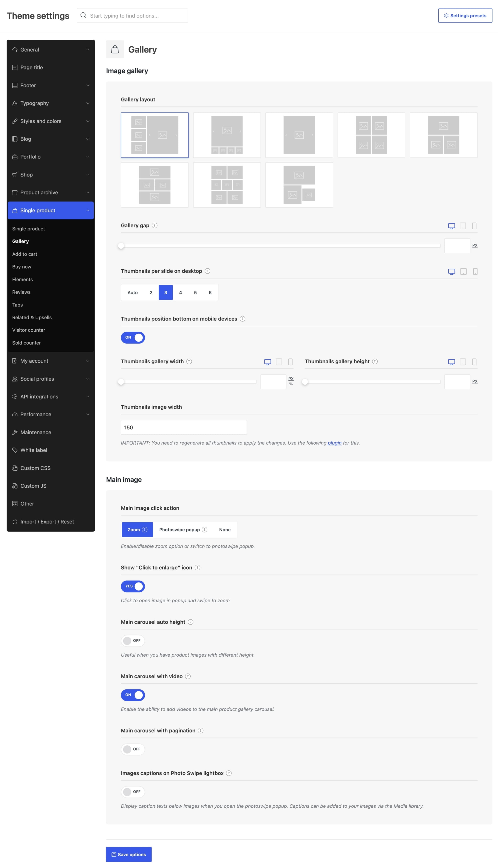Choose Zoom as main image click action
The image size is (498, 868).
(137, 530)
